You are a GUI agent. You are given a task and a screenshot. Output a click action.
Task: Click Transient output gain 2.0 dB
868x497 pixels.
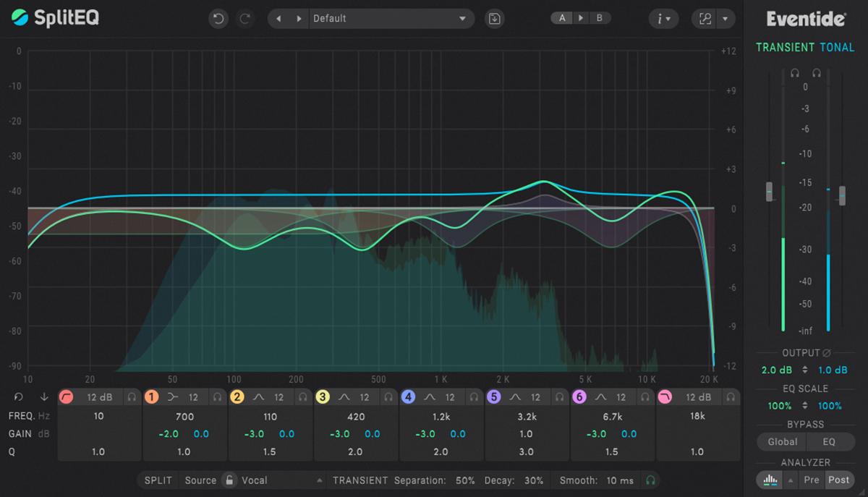(x=777, y=370)
